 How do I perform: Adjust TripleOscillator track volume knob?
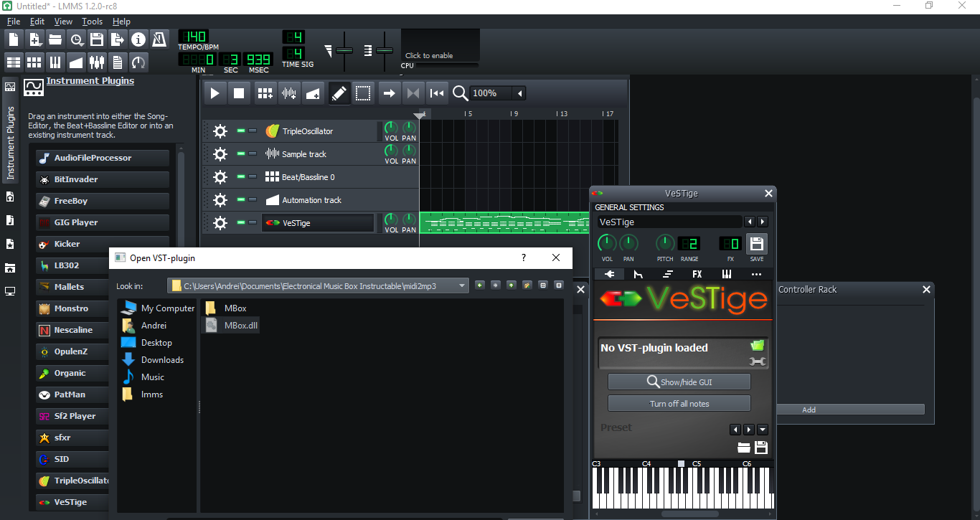point(391,128)
